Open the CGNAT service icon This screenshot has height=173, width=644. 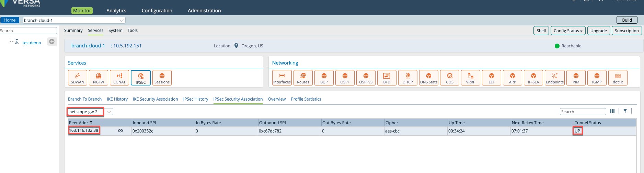[119, 78]
